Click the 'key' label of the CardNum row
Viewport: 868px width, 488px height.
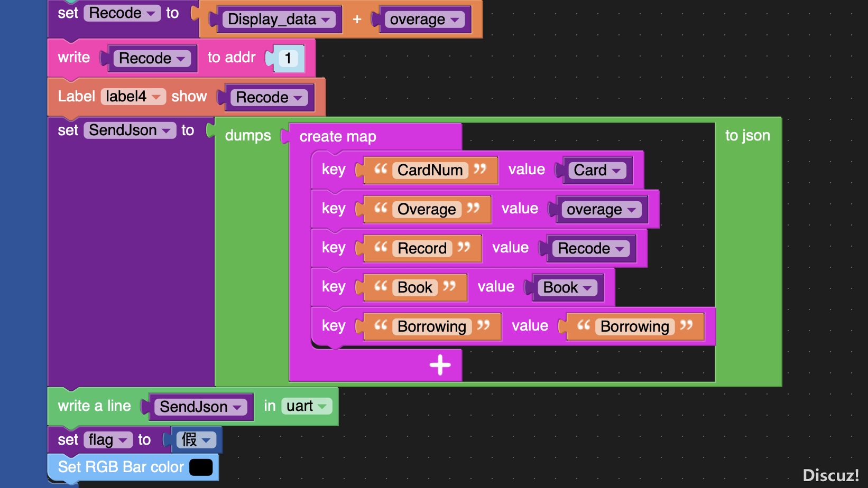[x=334, y=170]
